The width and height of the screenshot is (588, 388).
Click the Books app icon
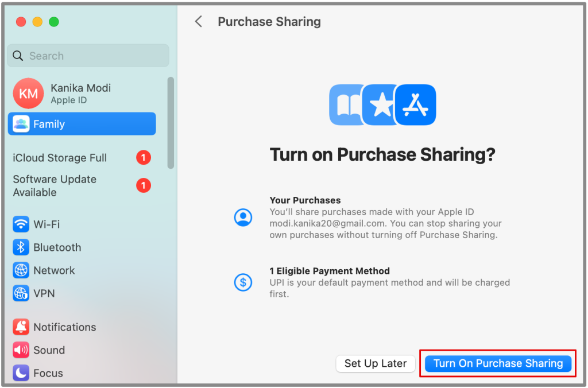(346, 104)
